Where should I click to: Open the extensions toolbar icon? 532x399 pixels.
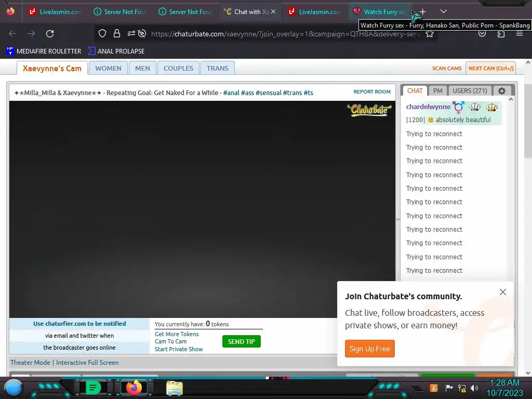click(501, 34)
